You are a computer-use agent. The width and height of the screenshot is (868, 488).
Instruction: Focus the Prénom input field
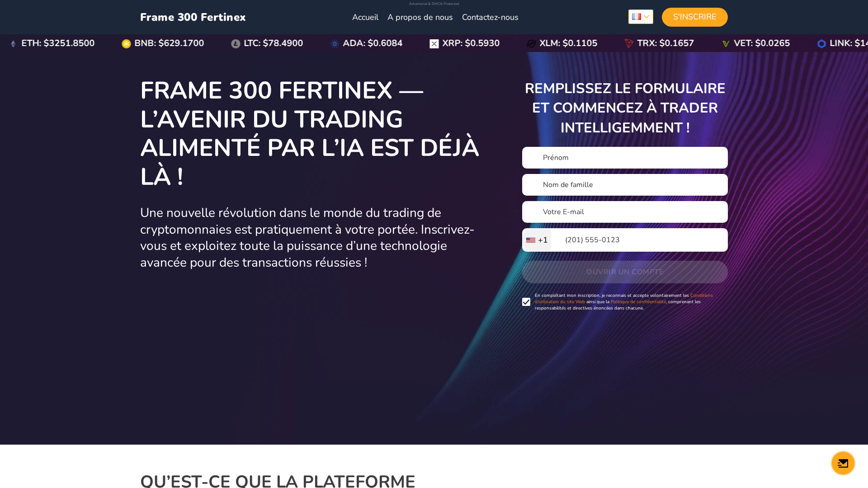click(x=625, y=158)
